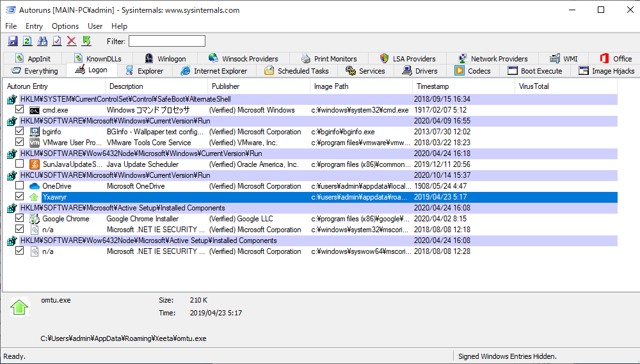This screenshot has width=640, height=364.
Task: Click into the Filter text field
Action: [x=167, y=41]
